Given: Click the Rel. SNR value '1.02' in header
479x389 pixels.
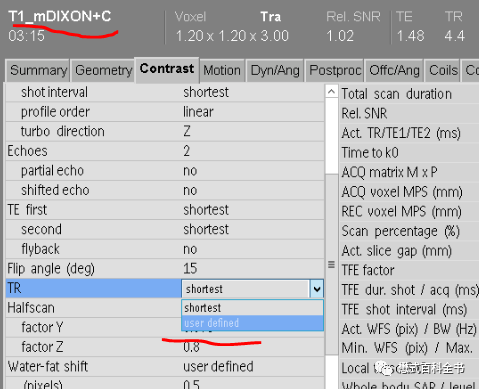Looking at the screenshot, I should [x=340, y=36].
